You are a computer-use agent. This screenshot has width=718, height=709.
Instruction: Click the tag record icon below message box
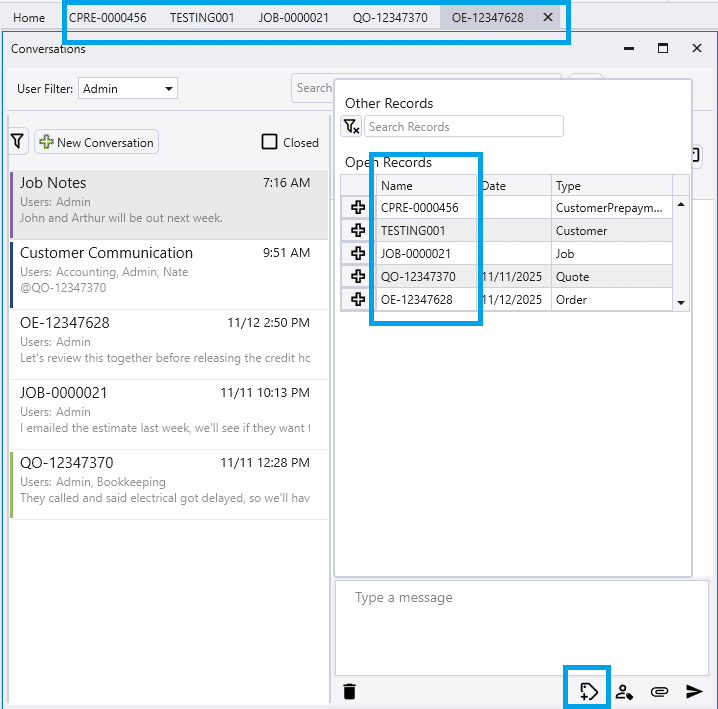[x=588, y=691]
